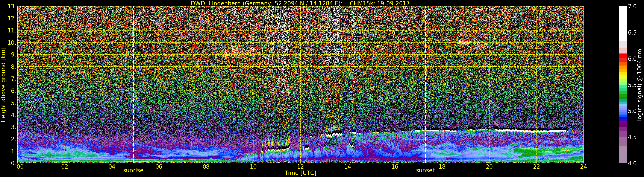Click the time axis tick label '18'
The height and width of the screenshot is (177, 644).
(442, 167)
